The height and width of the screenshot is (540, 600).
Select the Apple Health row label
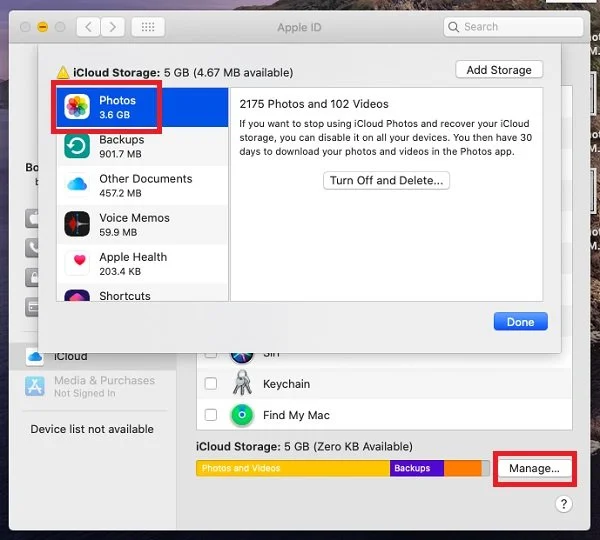133,257
